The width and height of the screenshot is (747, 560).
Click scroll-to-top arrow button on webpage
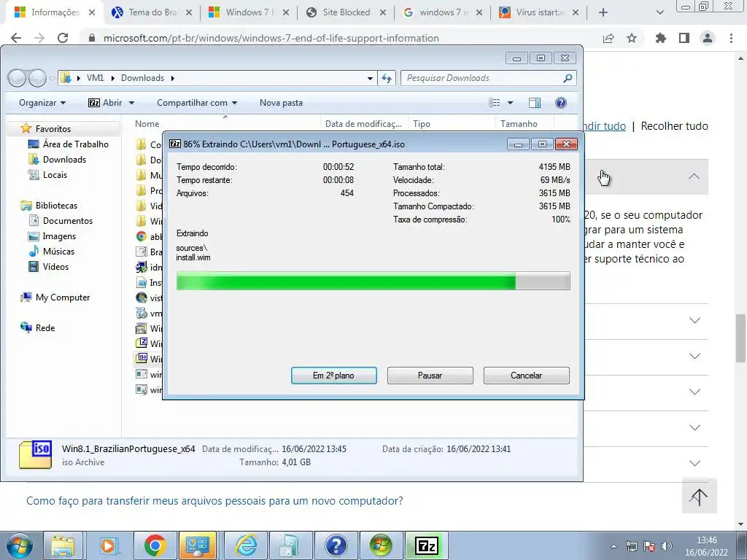pyautogui.click(x=699, y=496)
